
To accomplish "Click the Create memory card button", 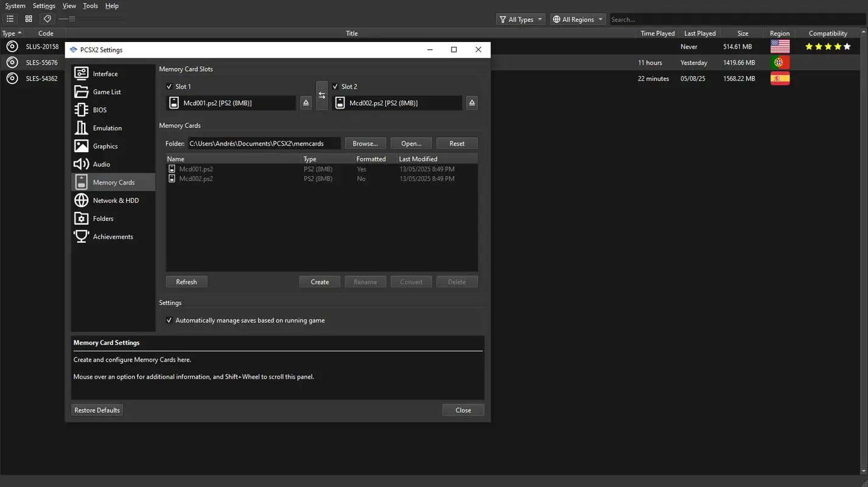I will click(319, 281).
